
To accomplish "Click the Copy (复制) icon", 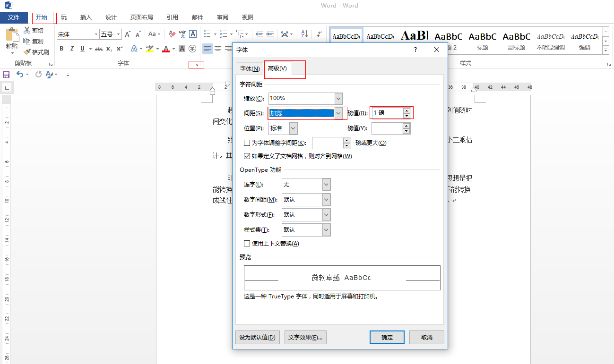I will (27, 41).
